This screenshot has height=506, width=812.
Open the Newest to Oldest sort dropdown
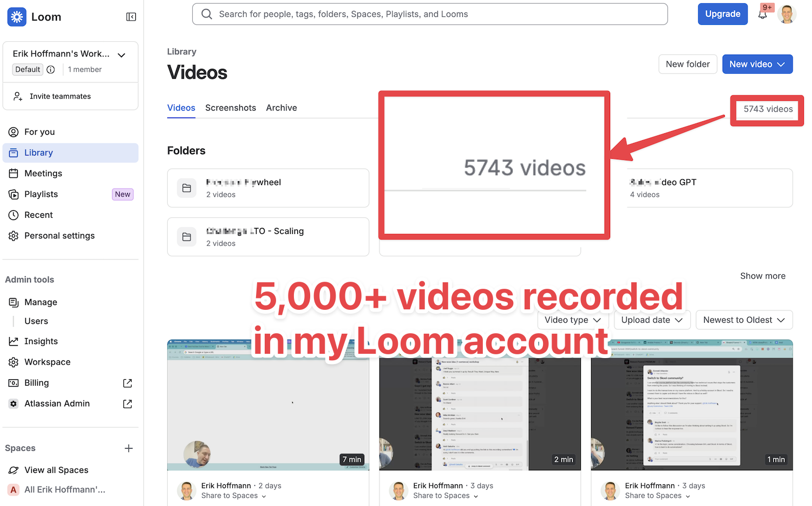(744, 320)
